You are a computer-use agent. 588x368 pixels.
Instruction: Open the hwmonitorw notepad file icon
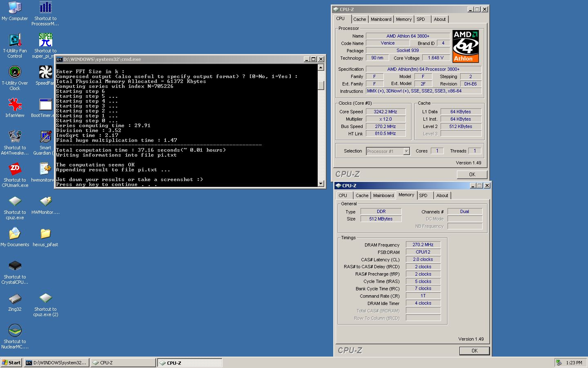point(45,169)
